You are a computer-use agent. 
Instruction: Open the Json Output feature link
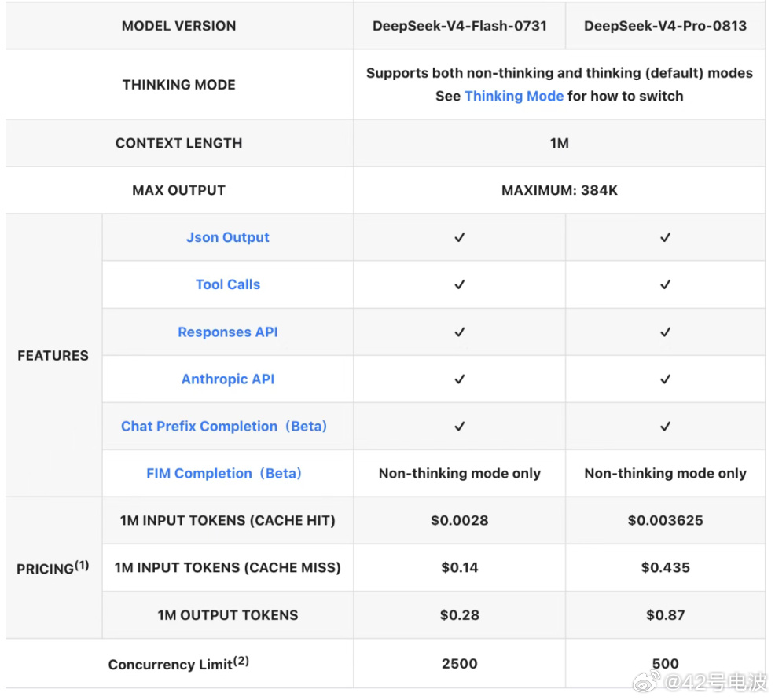coord(227,237)
